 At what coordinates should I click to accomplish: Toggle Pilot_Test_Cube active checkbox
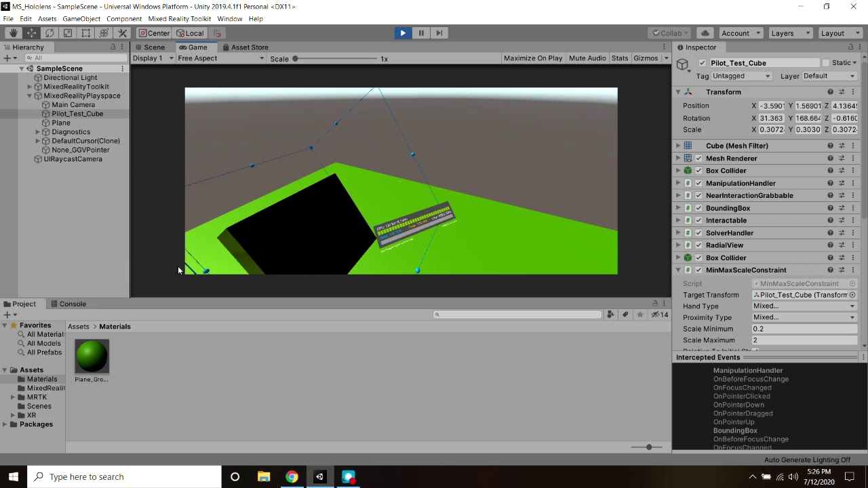coord(703,63)
